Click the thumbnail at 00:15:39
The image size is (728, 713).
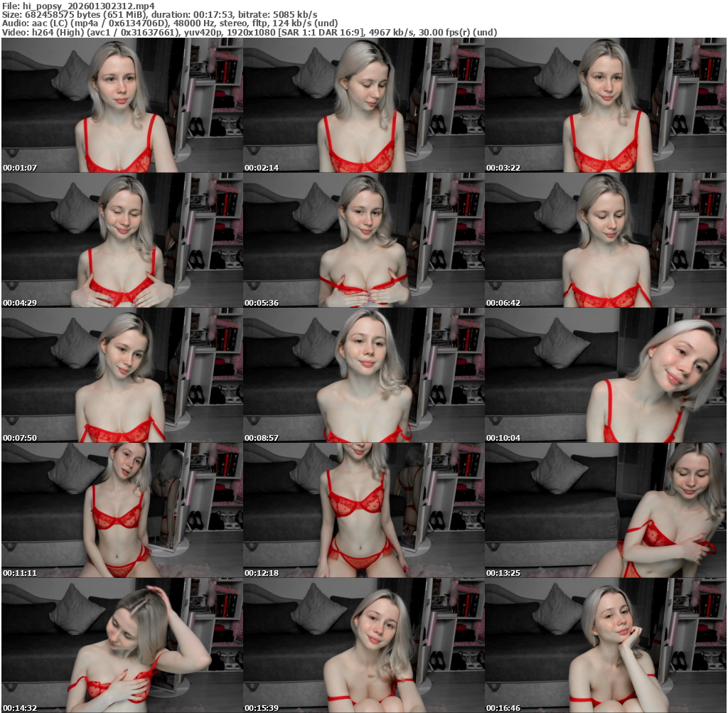click(x=364, y=645)
